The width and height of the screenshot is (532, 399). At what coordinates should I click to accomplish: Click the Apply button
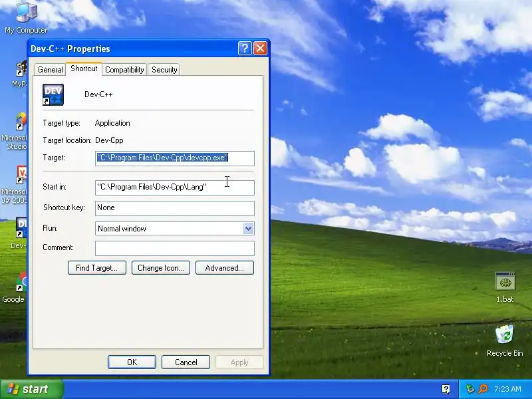pos(239,362)
